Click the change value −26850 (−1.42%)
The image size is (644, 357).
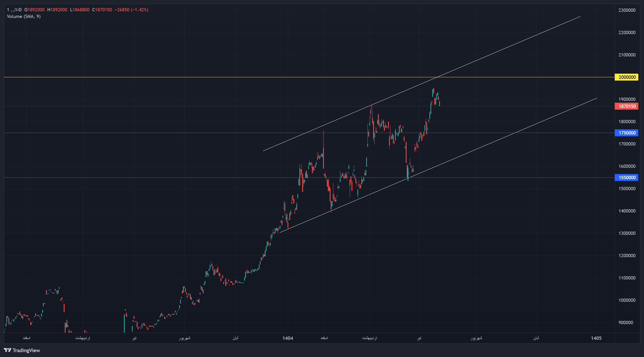tap(131, 10)
